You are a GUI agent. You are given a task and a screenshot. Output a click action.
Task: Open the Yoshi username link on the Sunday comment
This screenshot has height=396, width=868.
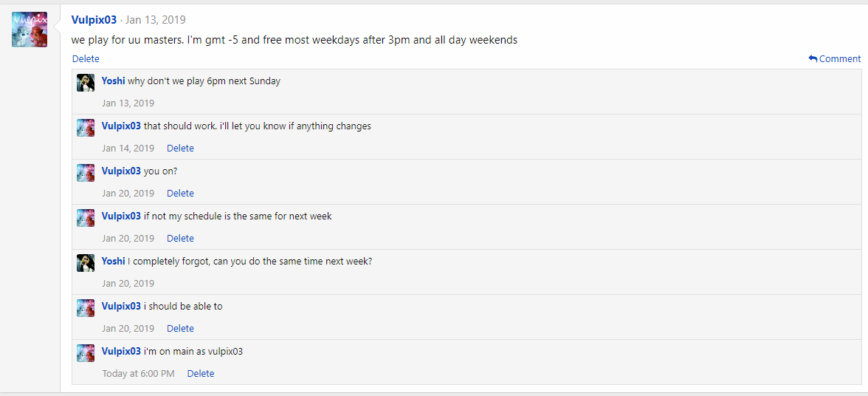(x=113, y=81)
